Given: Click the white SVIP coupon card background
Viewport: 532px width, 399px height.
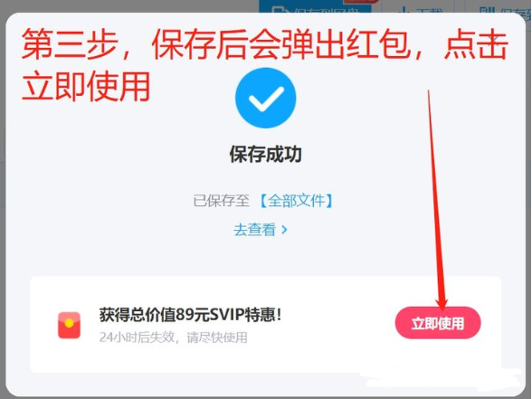Looking at the screenshot, I should [x=266, y=324].
